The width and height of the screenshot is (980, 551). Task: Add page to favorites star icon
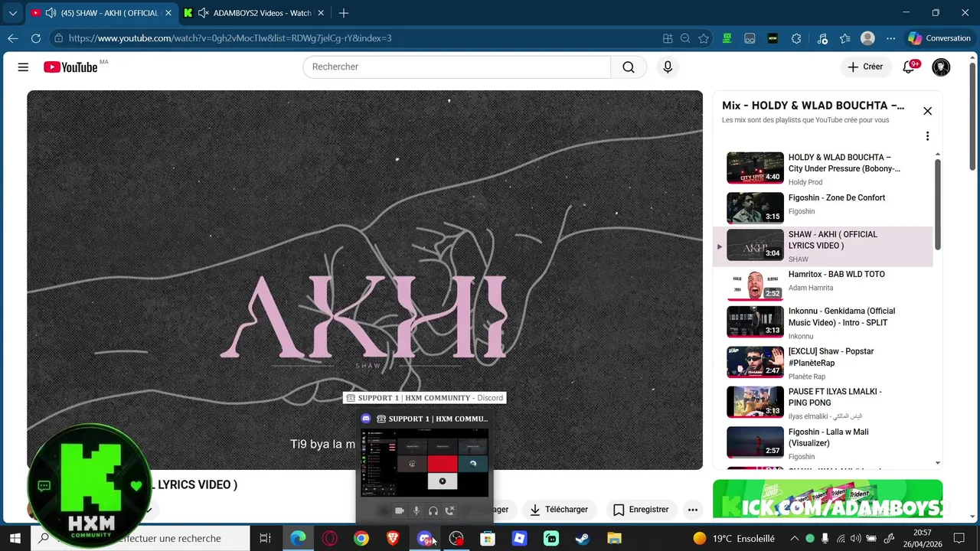[704, 38]
